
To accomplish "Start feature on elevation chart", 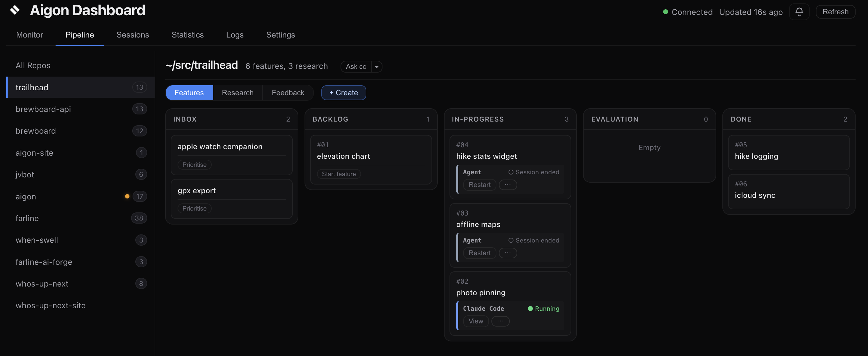I will tap(338, 174).
